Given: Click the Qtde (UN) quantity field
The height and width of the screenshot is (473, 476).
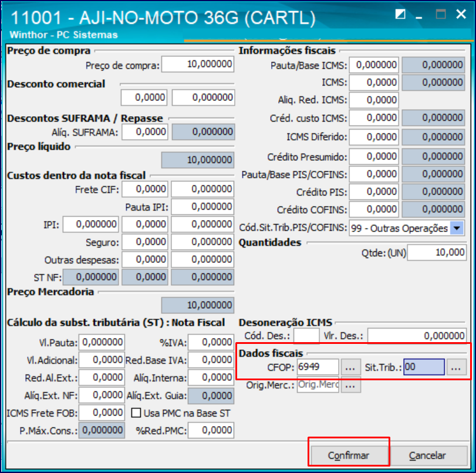Looking at the screenshot, I should pos(437,252).
